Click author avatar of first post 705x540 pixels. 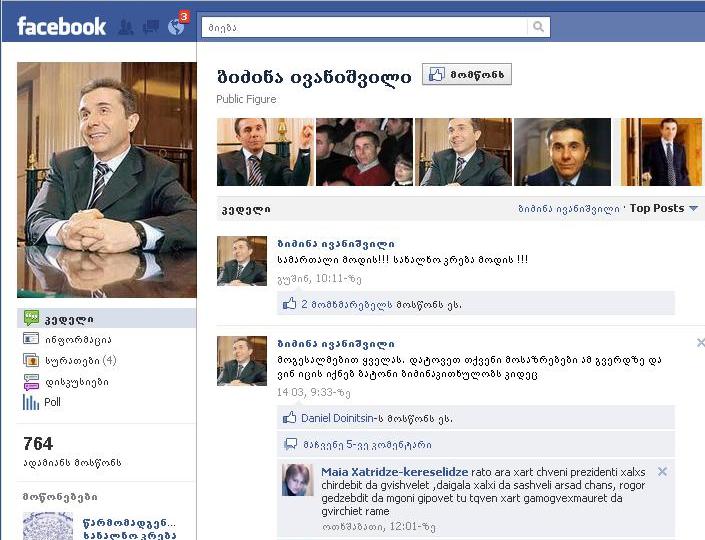242,261
